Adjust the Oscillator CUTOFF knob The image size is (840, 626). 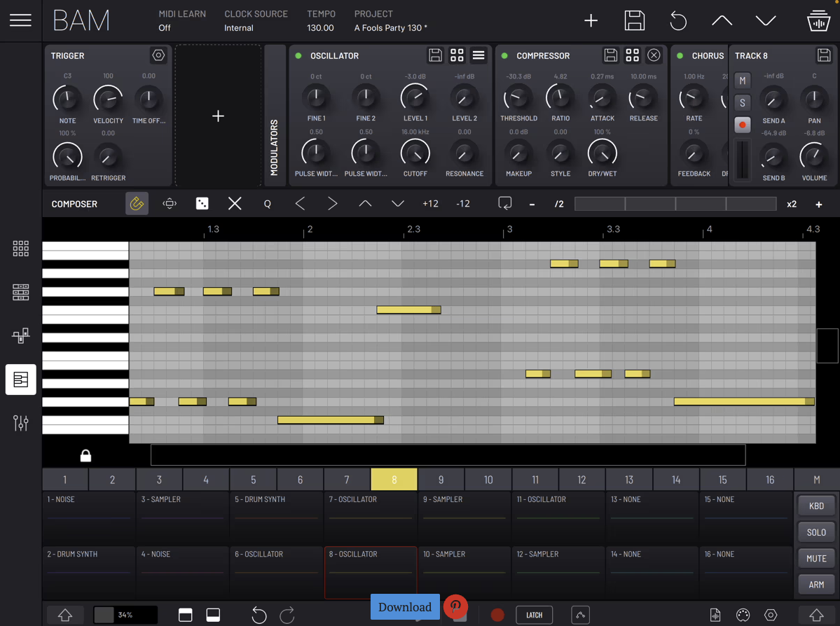pyautogui.click(x=415, y=153)
